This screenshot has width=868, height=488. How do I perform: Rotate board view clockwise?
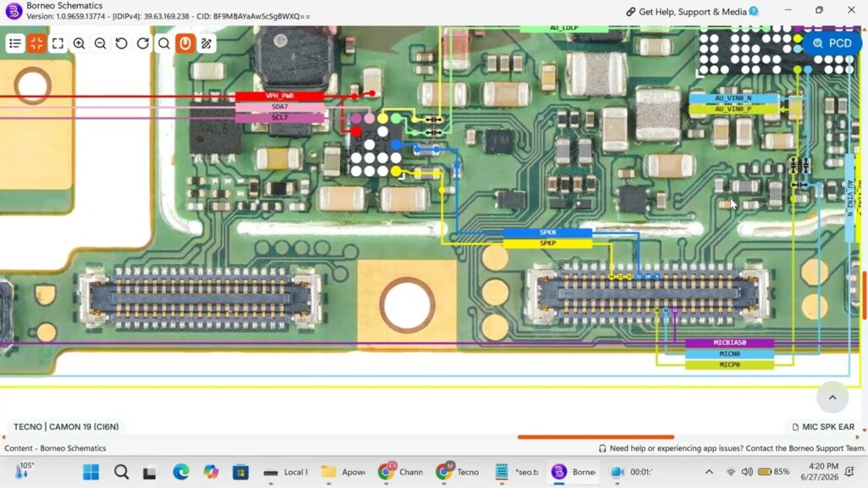pos(142,43)
